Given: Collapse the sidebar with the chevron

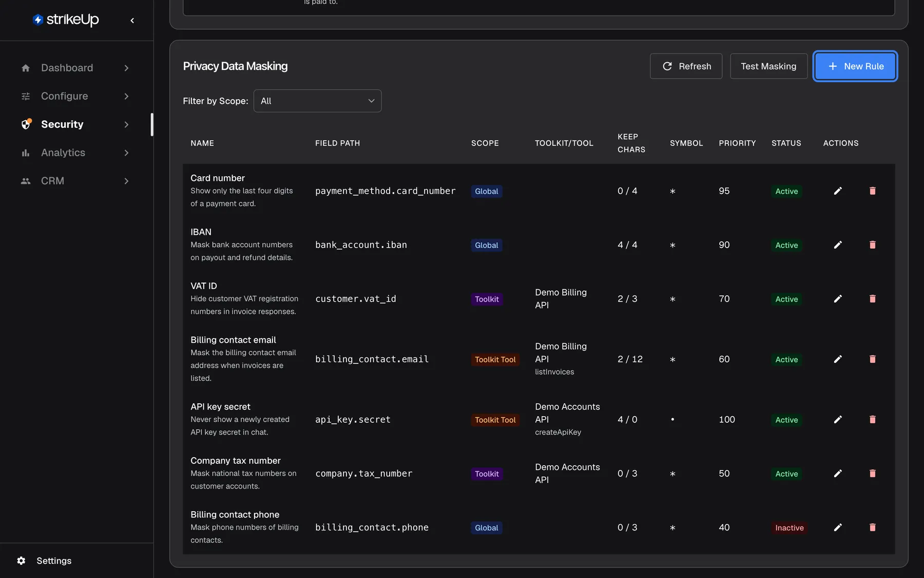Looking at the screenshot, I should tap(132, 21).
